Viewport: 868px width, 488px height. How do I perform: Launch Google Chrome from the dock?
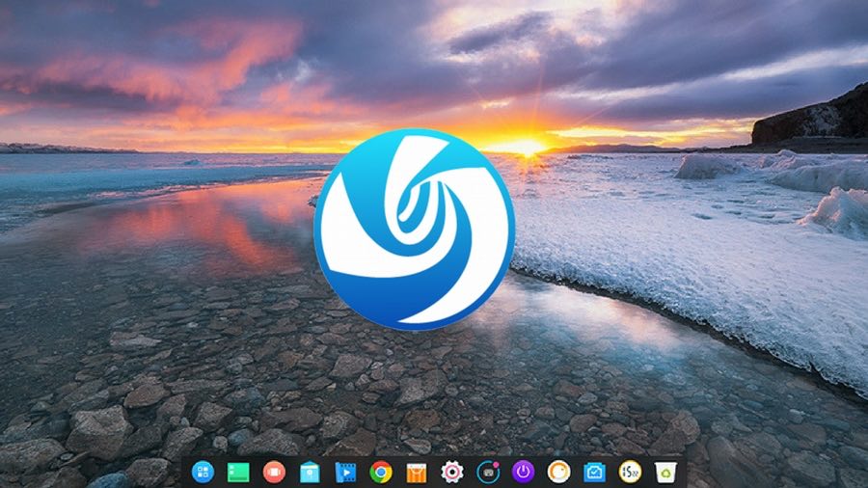pos(381,473)
